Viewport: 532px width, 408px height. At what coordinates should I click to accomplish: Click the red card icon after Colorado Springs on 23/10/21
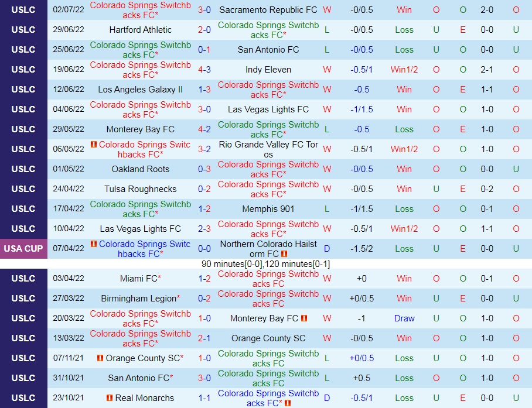click(288, 403)
